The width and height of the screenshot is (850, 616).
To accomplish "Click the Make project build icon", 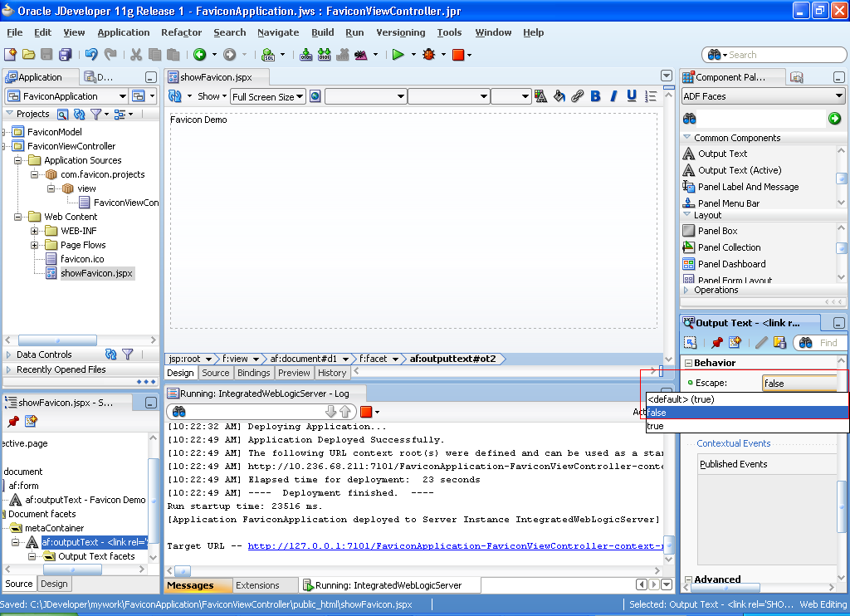I will pyautogui.click(x=305, y=54).
